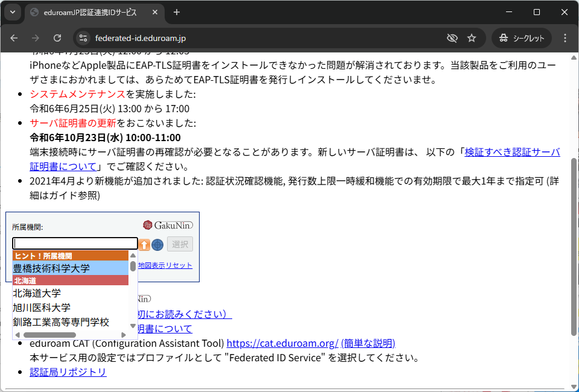Screen dimensions: 579x392
Task: Pick 旭川医科大学 from the list
Action: point(42,308)
